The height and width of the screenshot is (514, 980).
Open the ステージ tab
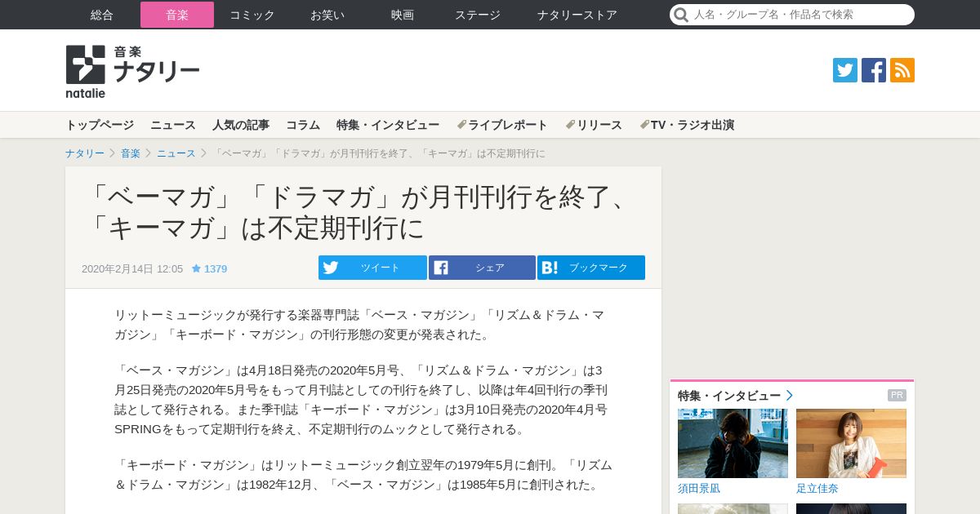(x=478, y=15)
